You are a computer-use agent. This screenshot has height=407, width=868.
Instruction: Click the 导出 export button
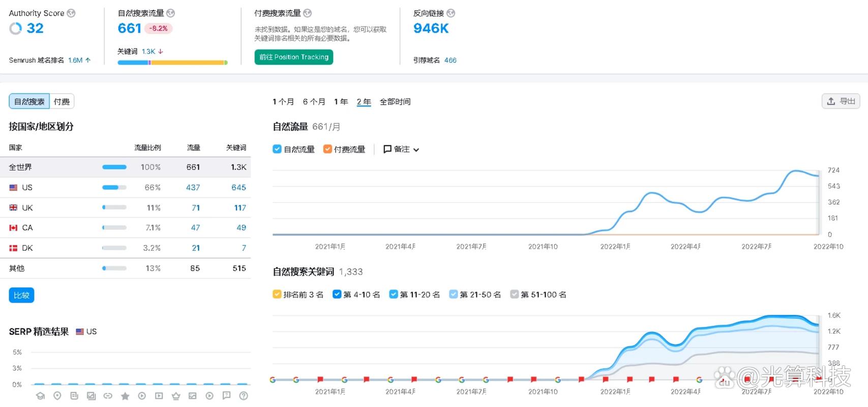coord(841,101)
